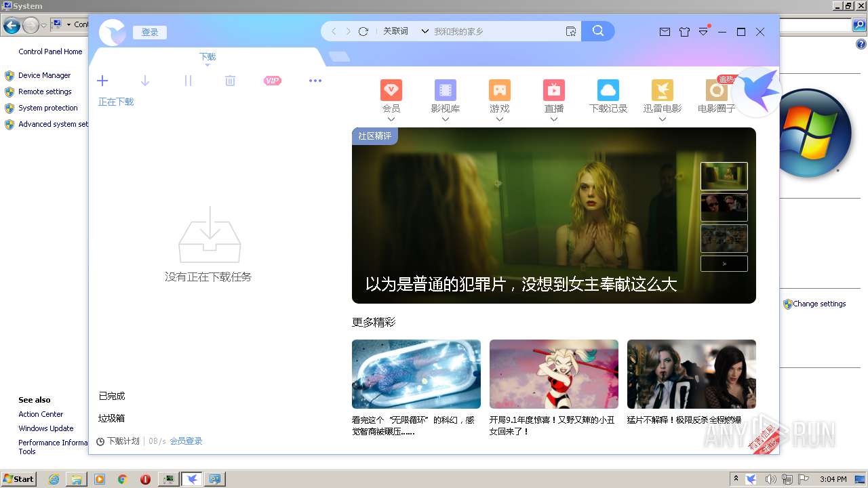Open the 电影圈子 icon
Screen dimensions: 868x488
[x=717, y=90]
